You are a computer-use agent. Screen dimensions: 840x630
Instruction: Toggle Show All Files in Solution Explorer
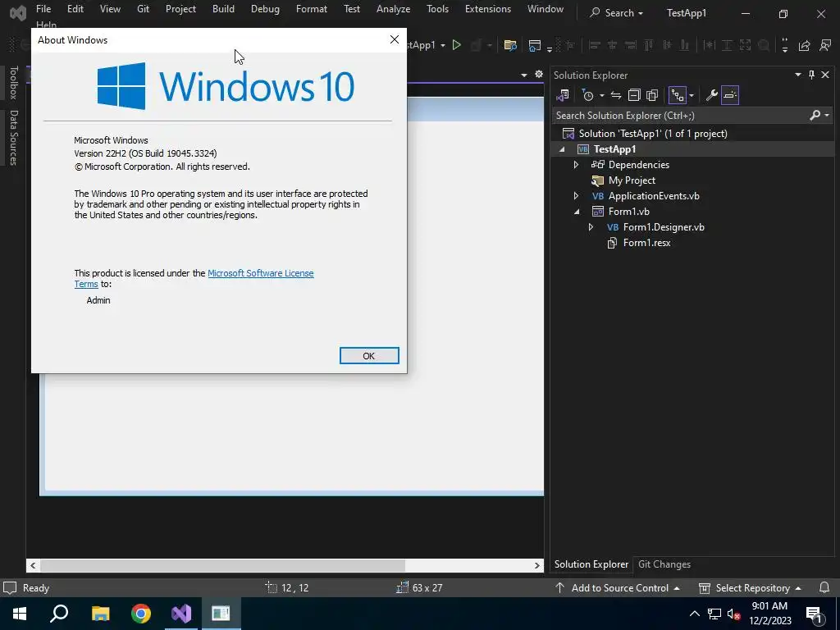click(652, 95)
